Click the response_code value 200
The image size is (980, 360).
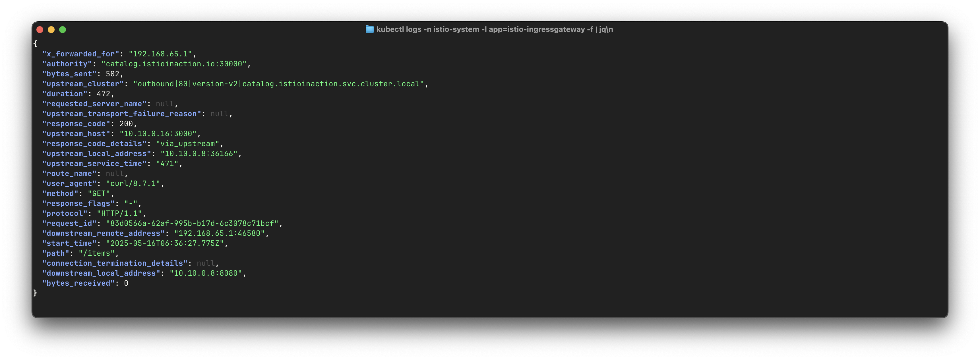[126, 124]
